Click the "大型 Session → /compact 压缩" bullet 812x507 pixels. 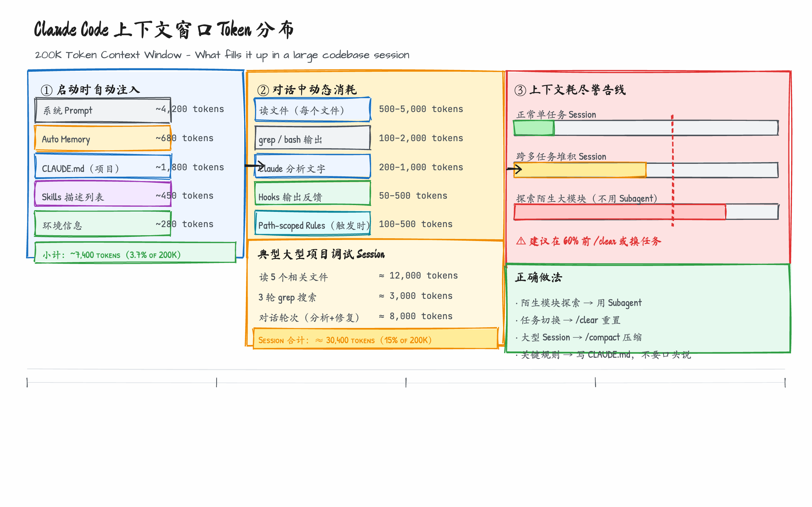(579, 337)
